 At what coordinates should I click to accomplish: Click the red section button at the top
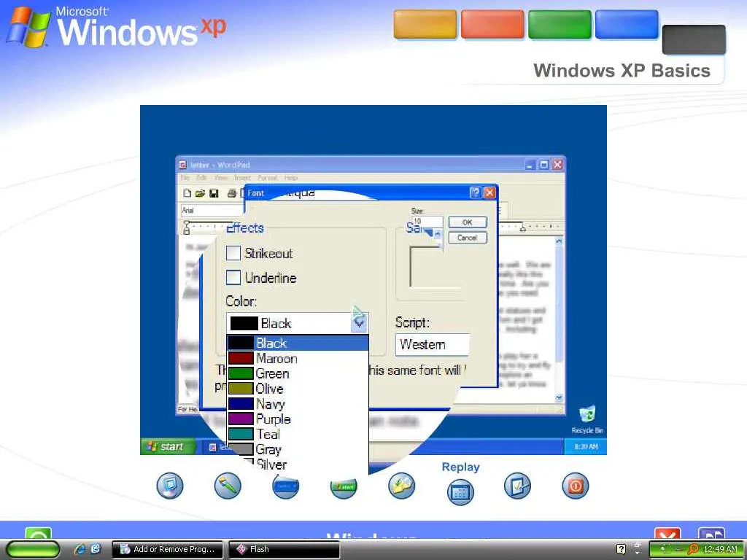pyautogui.click(x=492, y=24)
